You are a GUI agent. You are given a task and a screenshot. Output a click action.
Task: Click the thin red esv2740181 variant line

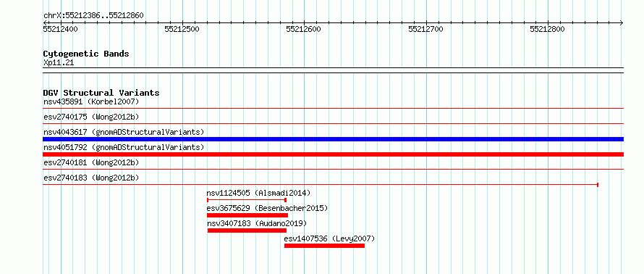pos(333,169)
